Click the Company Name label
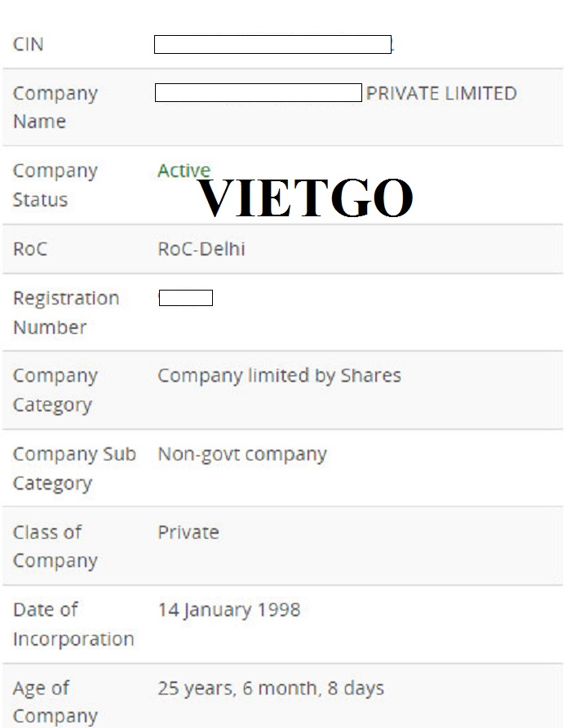This screenshot has width=571, height=728. click(55, 107)
